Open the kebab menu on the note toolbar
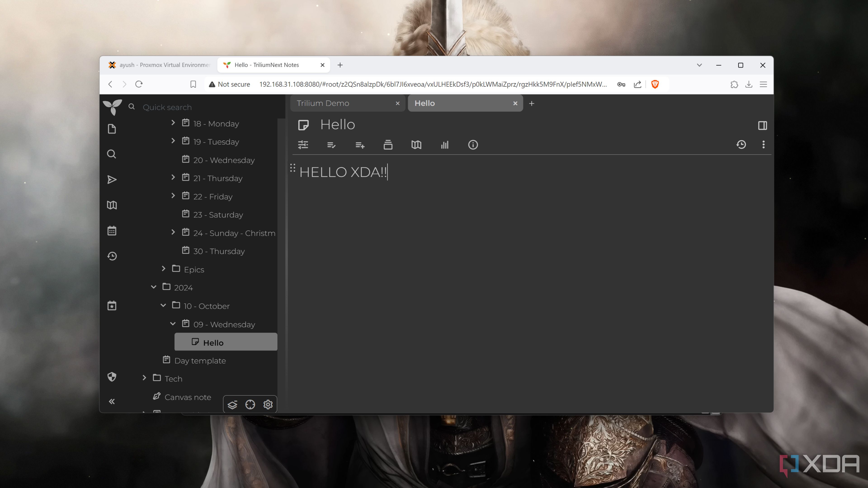The image size is (868, 488). click(x=764, y=145)
